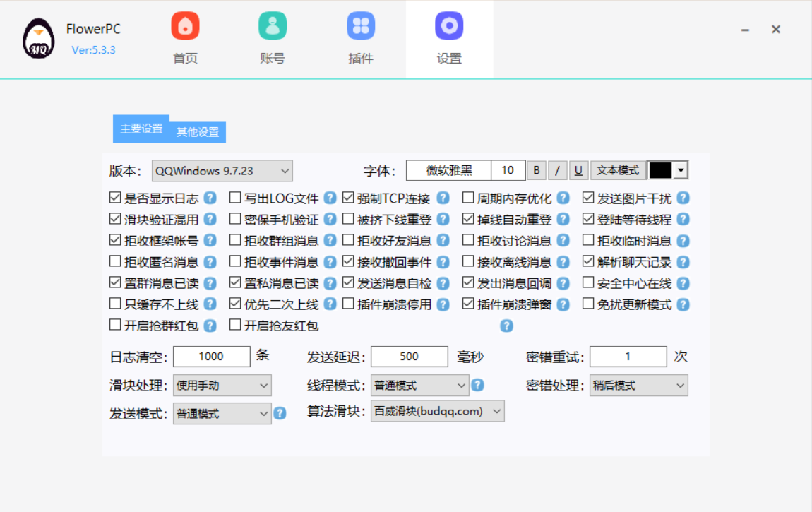Switch to 账号 accounts using its icon
This screenshot has height=512, width=812.
click(273, 25)
